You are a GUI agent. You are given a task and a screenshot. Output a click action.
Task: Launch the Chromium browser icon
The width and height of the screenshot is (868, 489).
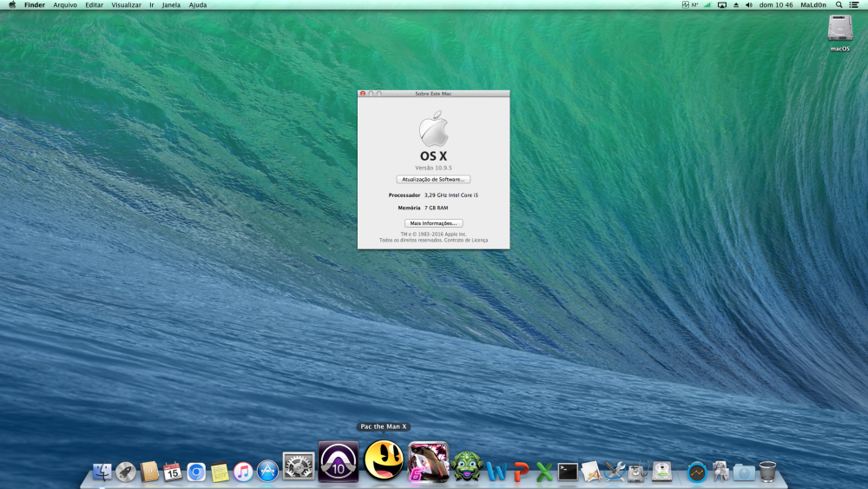196,472
